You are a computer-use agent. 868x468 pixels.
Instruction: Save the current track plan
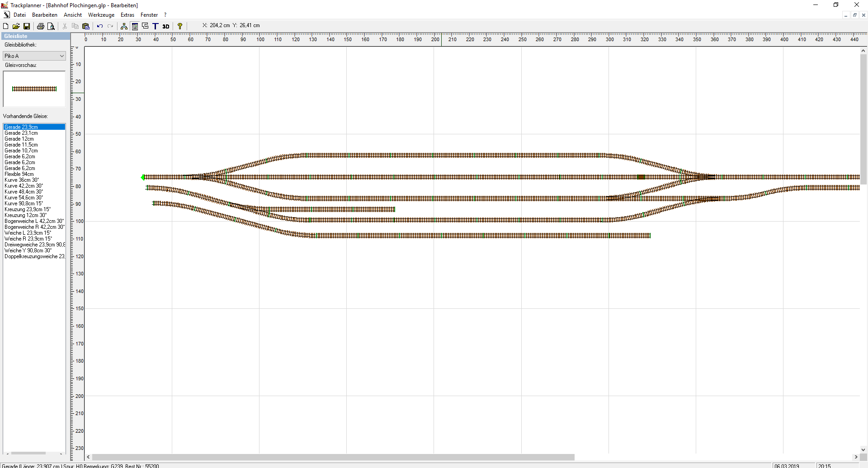(x=27, y=26)
